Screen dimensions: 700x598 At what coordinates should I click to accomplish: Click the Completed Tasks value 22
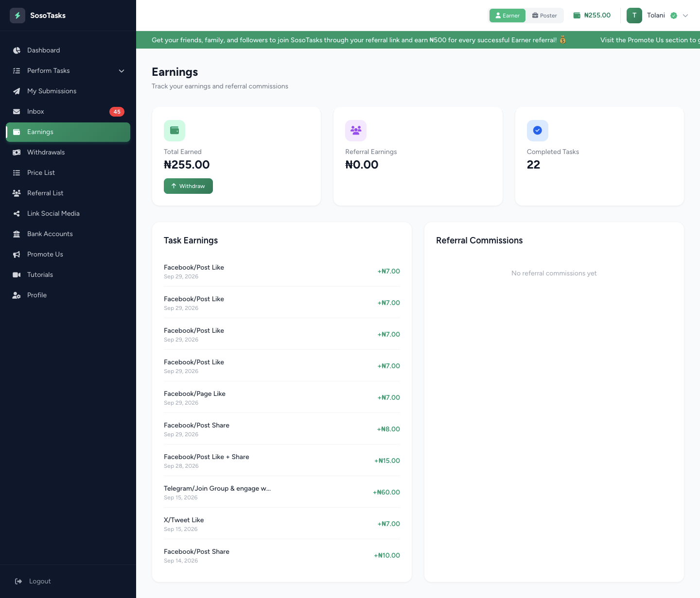[x=533, y=165]
